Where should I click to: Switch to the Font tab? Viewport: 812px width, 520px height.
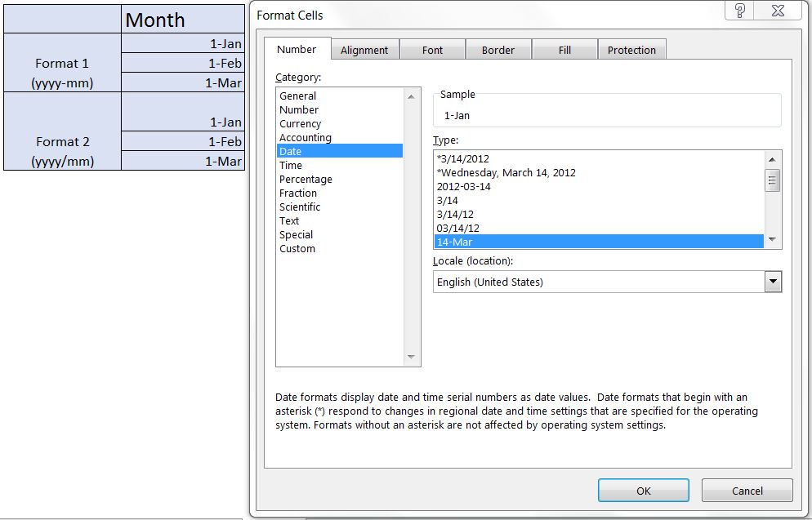(432, 49)
